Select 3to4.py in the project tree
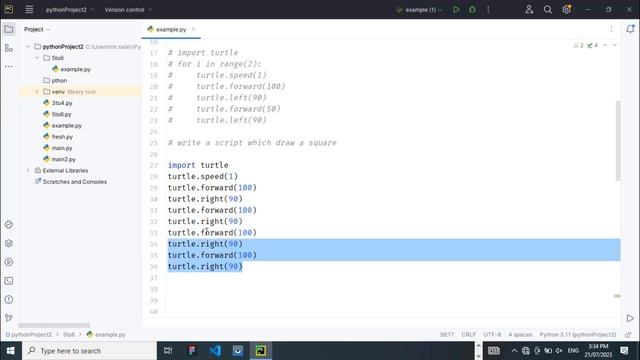640x360 pixels. coord(62,103)
